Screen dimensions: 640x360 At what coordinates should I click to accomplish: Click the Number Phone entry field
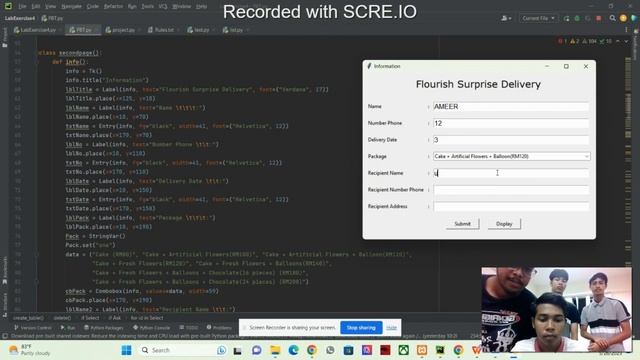(511, 123)
